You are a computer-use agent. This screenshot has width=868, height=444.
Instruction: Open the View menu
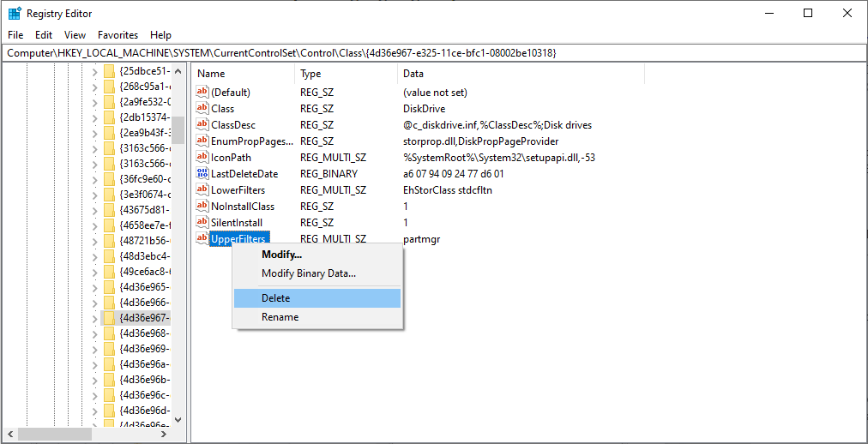pos(75,35)
